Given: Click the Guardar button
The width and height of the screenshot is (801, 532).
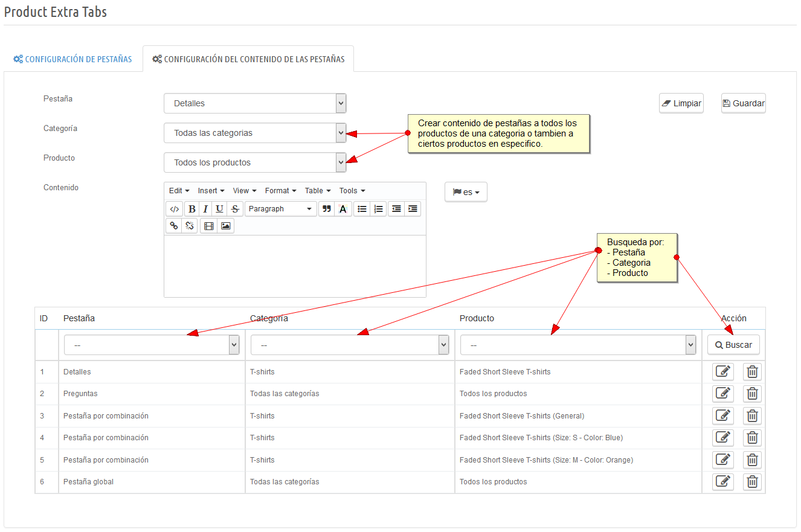Looking at the screenshot, I should [744, 103].
